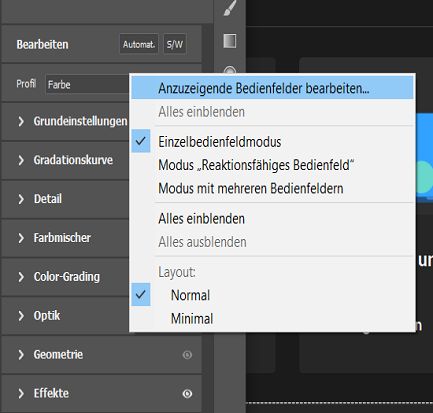Select Minimal layout option

point(272,318)
